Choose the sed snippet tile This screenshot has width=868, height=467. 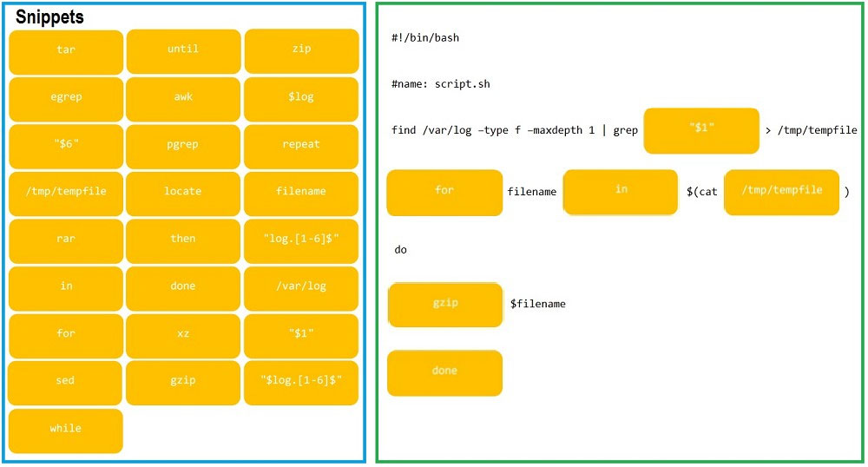(65, 383)
